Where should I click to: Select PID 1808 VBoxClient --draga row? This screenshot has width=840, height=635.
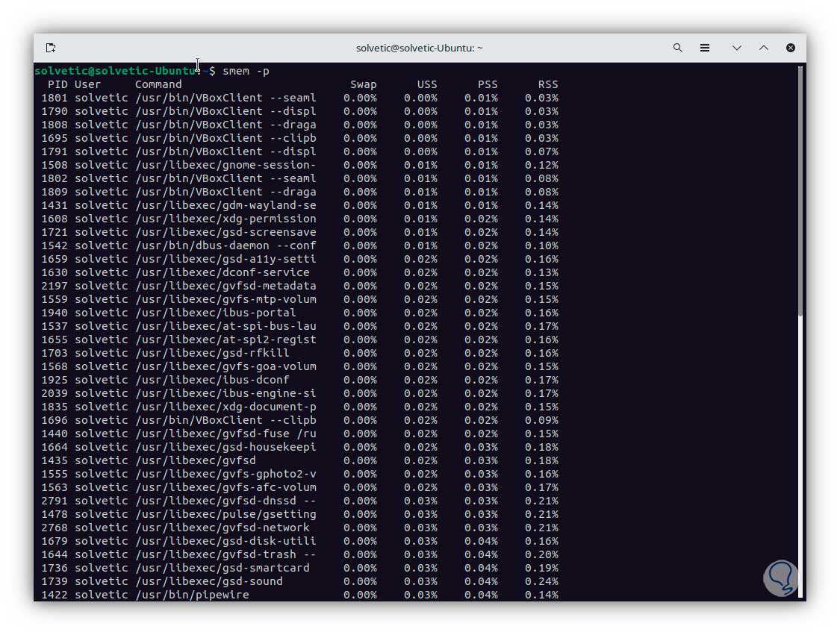pos(299,125)
